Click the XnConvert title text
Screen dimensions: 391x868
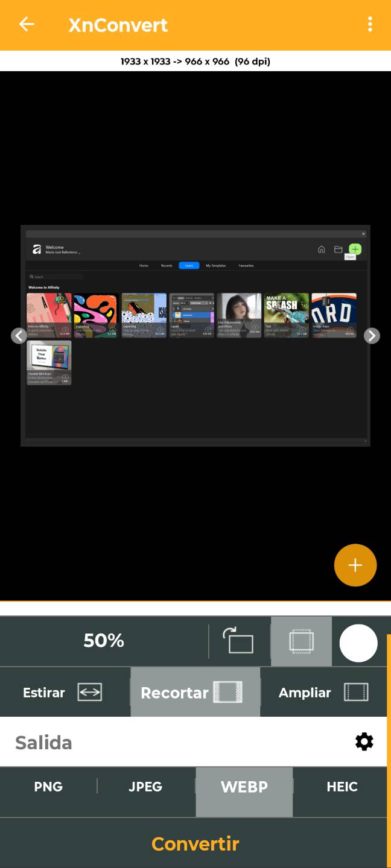[118, 25]
